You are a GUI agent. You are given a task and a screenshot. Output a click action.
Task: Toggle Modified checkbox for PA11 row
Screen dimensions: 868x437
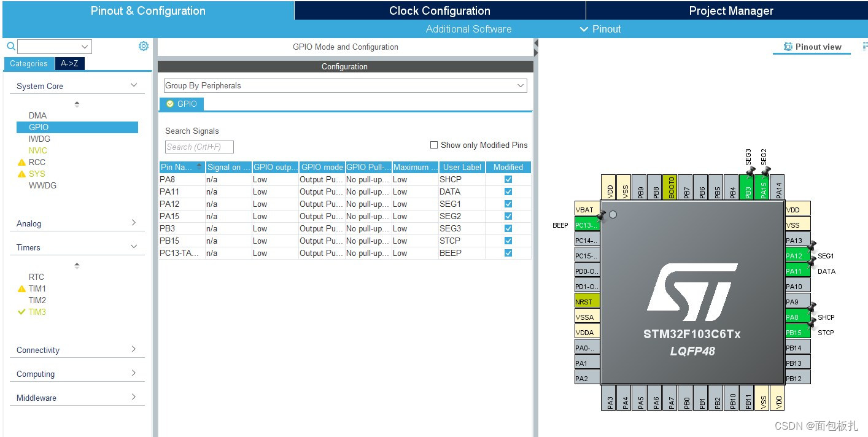coord(508,191)
